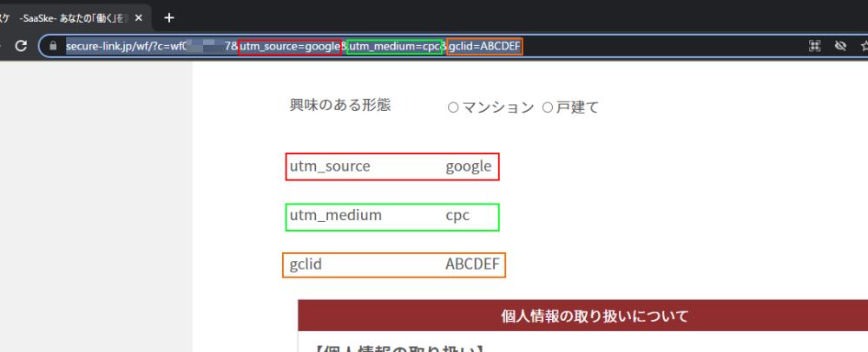The image size is (868, 352).
Task: Bookmark the page with the star icon
Action: click(x=863, y=45)
